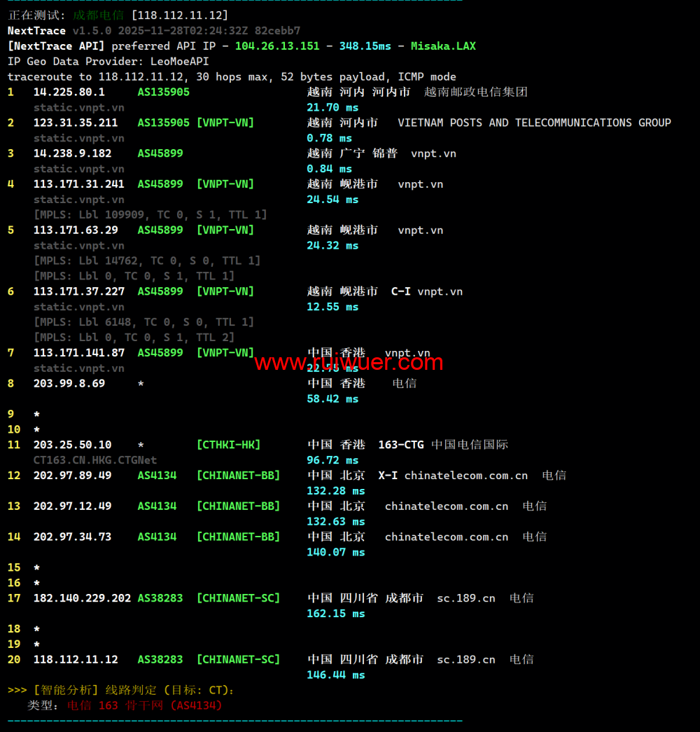Image resolution: width=700 pixels, height=732 pixels.
Task: Select the NextTrace version text v1.5.0
Action: 92,31
